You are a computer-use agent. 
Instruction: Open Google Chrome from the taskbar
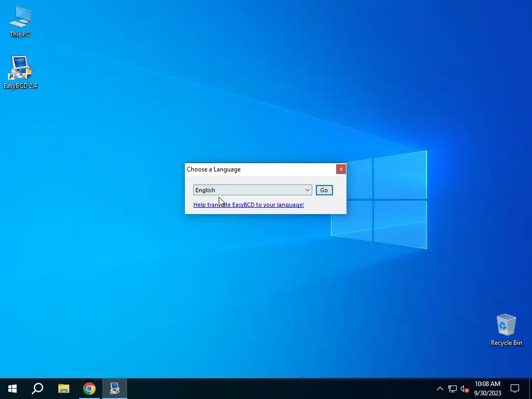click(x=89, y=389)
